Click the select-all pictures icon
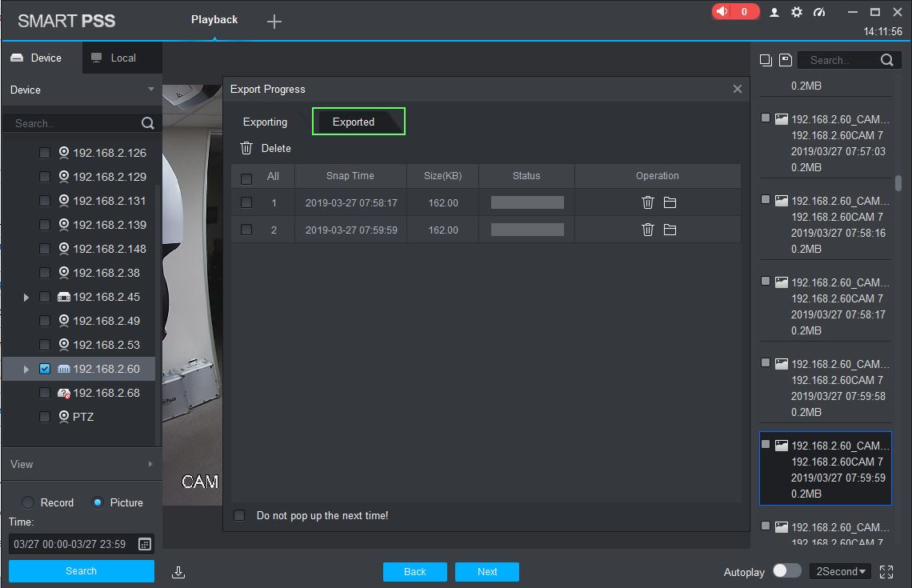This screenshot has width=912, height=588. tap(766, 60)
